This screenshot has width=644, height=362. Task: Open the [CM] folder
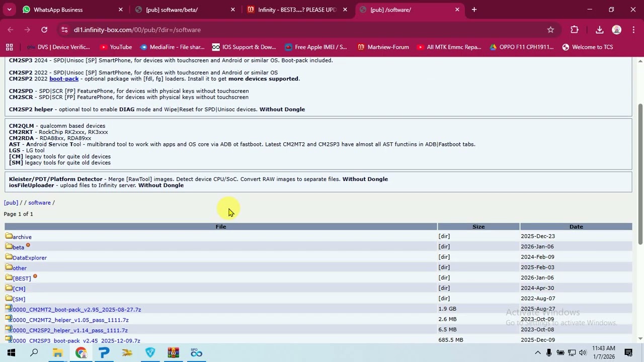click(x=19, y=289)
